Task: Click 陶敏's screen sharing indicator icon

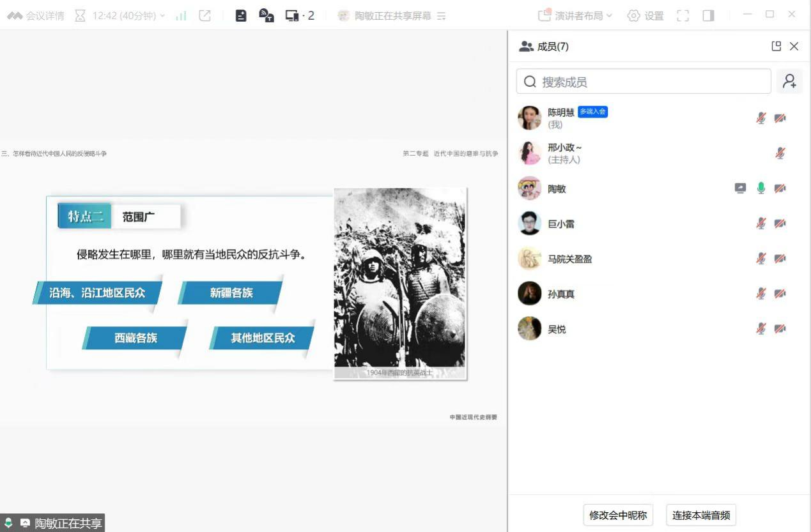Action: coord(740,188)
